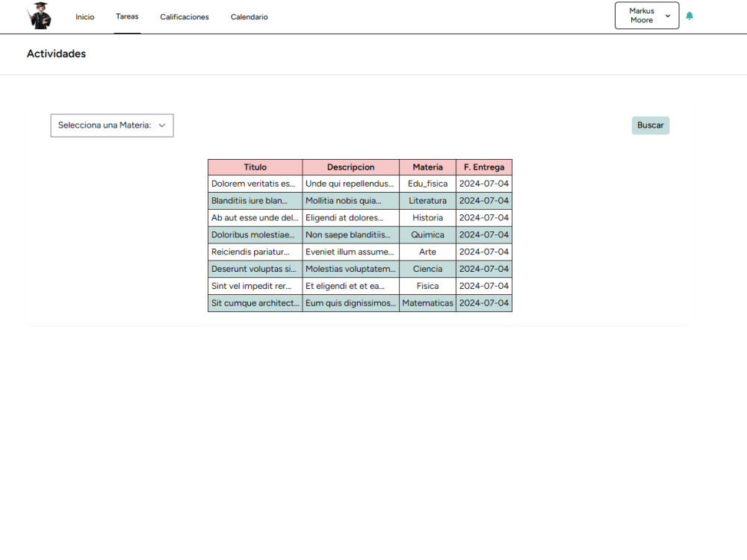The width and height of the screenshot is (747, 560).
Task: Click the Descripcion column header
Action: click(x=350, y=167)
